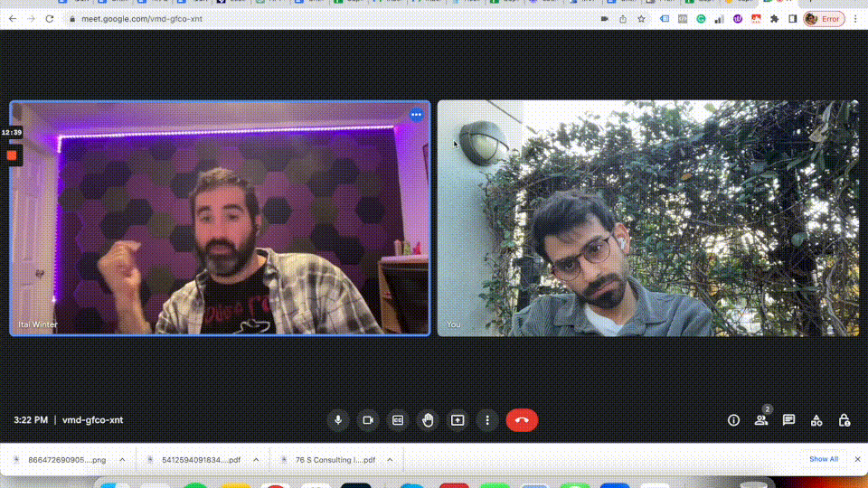Bookmark this page with the star icon
Viewport: 868px width, 488px height.
641,18
